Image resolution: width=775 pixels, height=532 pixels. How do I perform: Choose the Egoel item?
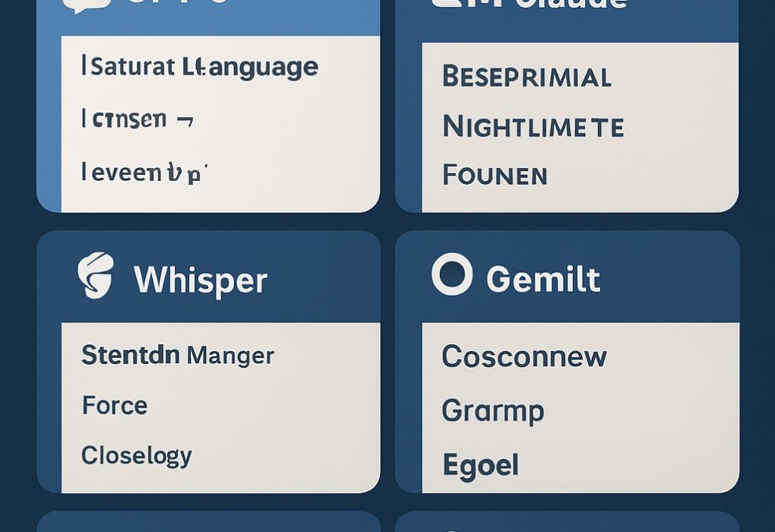tap(480, 464)
